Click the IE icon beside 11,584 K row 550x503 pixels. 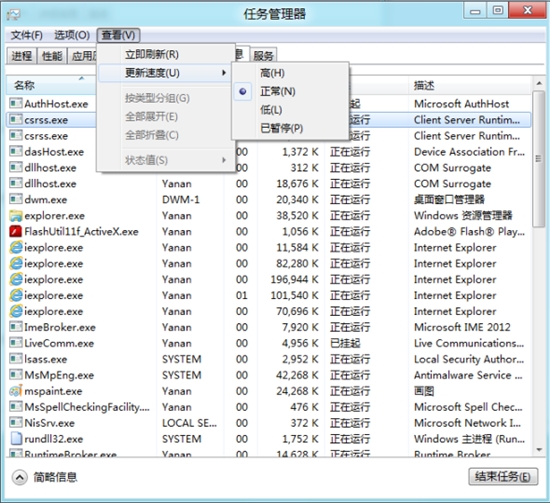pyautogui.click(x=15, y=247)
